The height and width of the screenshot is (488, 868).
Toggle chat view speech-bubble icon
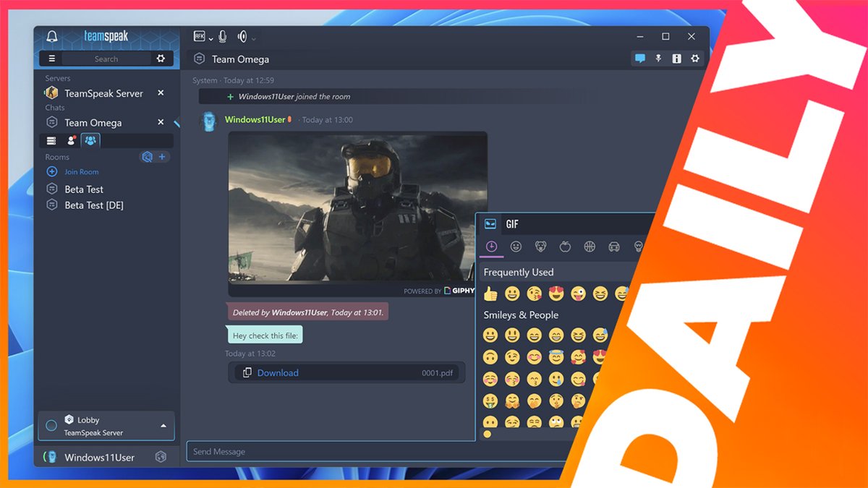[x=639, y=59]
